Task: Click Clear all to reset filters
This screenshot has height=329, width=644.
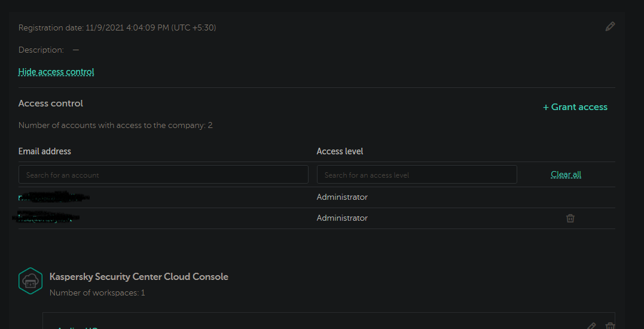Action: click(x=566, y=175)
